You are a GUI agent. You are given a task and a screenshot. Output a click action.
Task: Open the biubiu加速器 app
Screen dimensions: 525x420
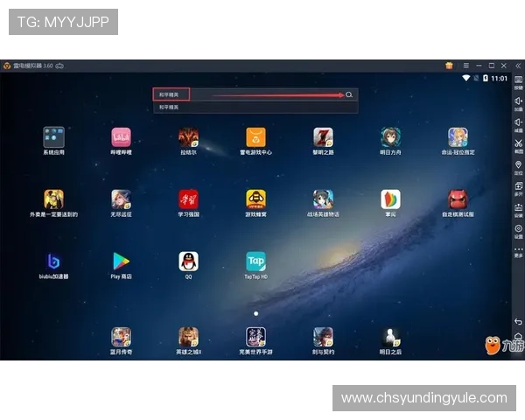pyautogui.click(x=53, y=261)
